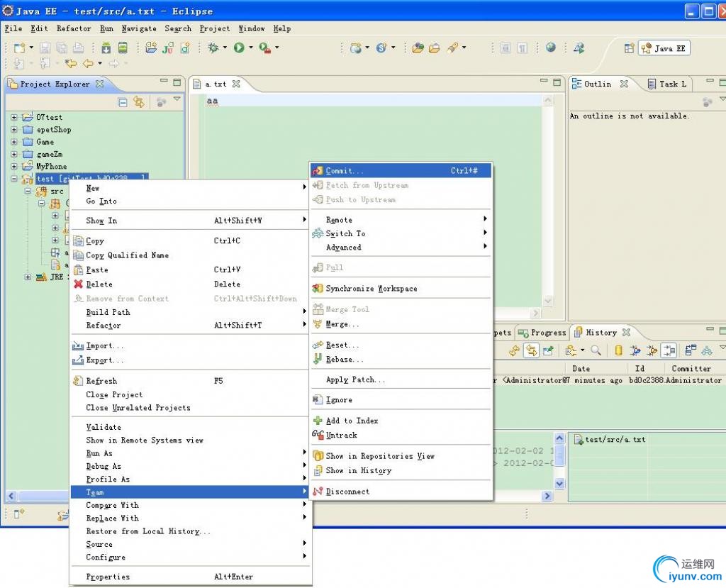Expand the Compare With submenu

pyautogui.click(x=190, y=505)
